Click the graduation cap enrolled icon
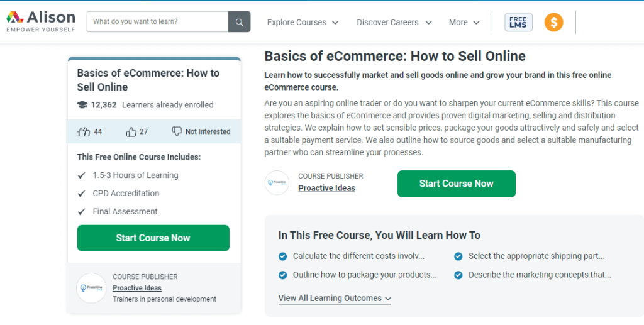This screenshot has height=325, width=644. 82,105
